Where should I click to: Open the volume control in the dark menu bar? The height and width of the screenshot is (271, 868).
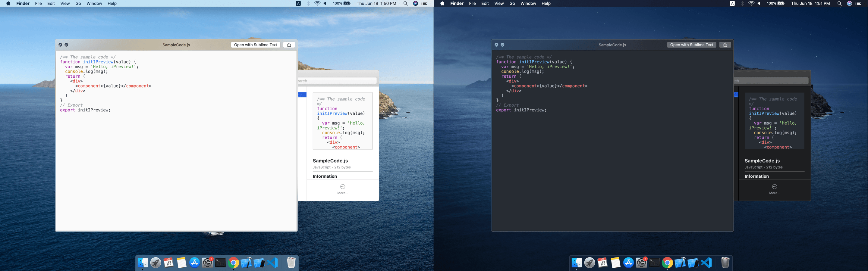click(x=759, y=3)
